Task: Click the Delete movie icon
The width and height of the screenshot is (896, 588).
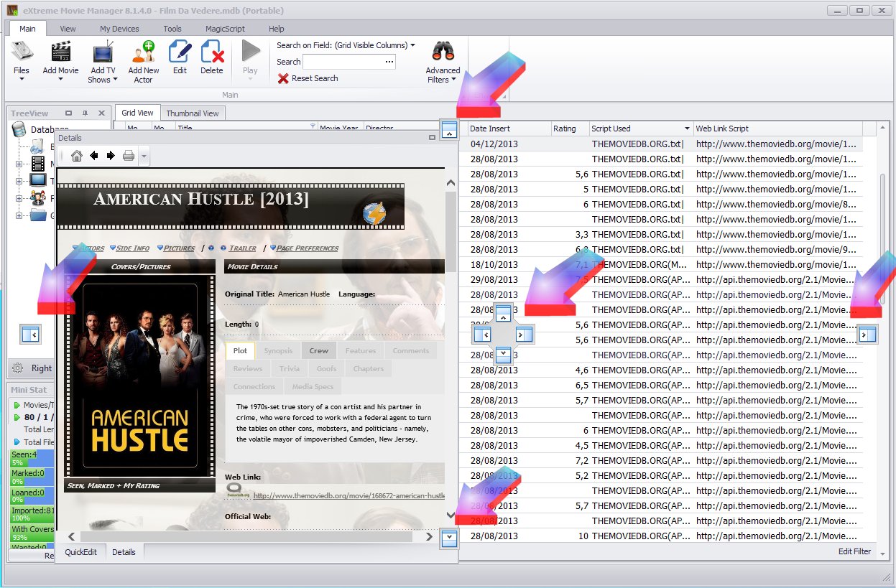Action: [211, 53]
